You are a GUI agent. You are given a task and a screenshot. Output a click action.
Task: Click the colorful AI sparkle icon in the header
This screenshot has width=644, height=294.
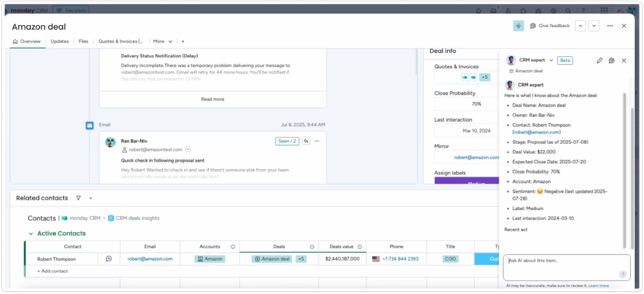click(518, 26)
